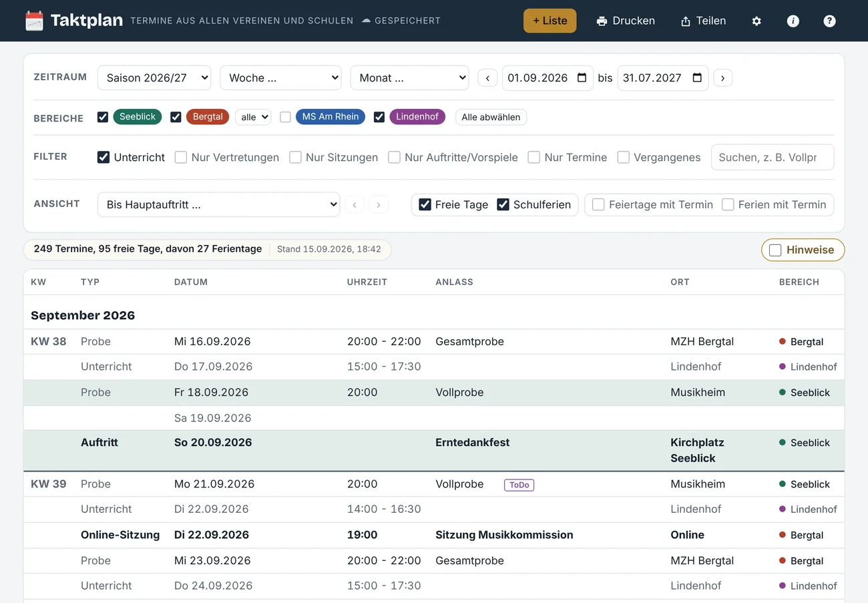Viewport: 868px width, 603px height.
Task: Check the Vergangenes filter
Action: [623, 158]
